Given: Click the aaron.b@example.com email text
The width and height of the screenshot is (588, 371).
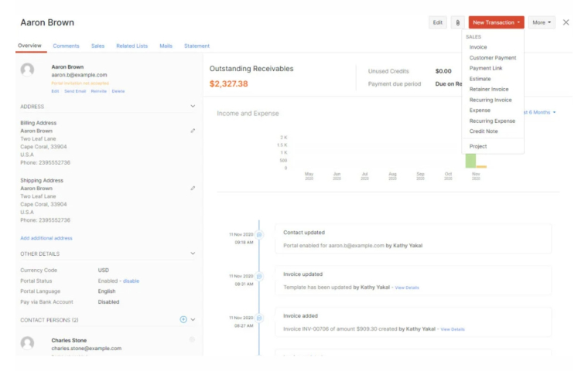Looking at the screenshot, I should pyautogui.click(x=79, y=75).
